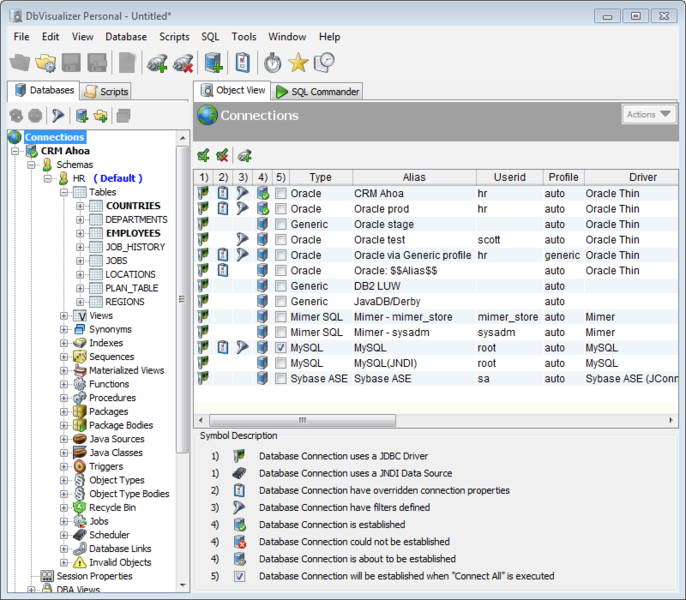The image size is (686, 600).
Task: Open the Tools menu
Action: click(244, 37)
